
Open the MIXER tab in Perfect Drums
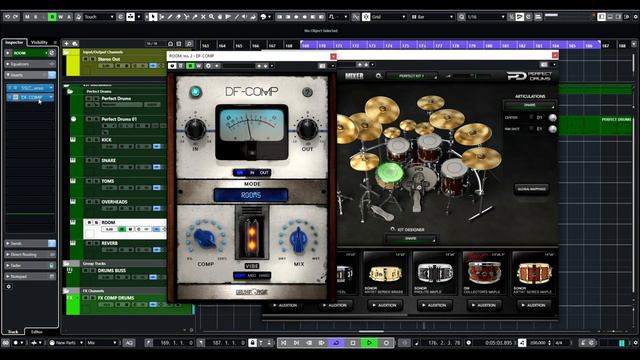pos(354,76)
